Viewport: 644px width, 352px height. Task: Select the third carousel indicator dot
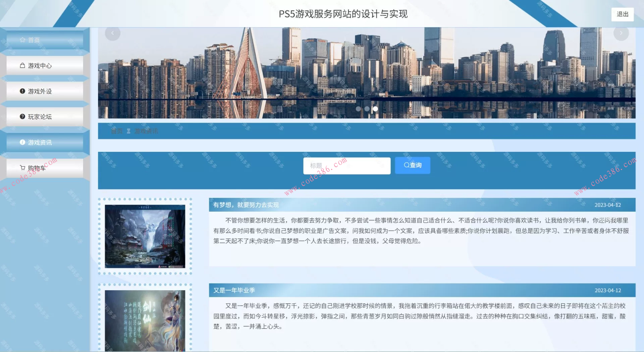(x=375, y=108)
